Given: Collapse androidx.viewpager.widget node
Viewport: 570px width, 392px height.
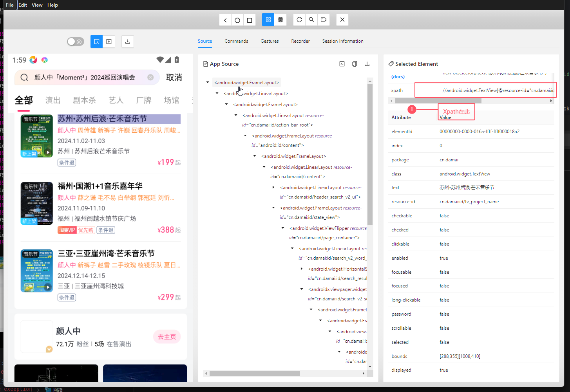Looking at the screenshot, I should click(302, 289).
